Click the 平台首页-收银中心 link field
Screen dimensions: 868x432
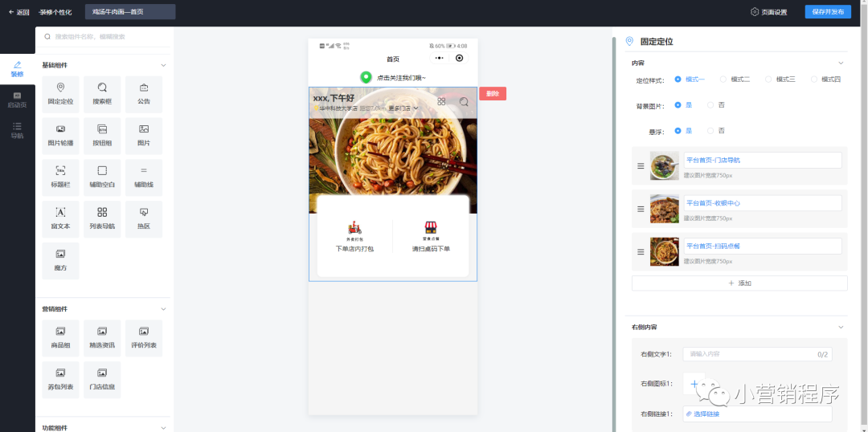click(x=763, y=203)
